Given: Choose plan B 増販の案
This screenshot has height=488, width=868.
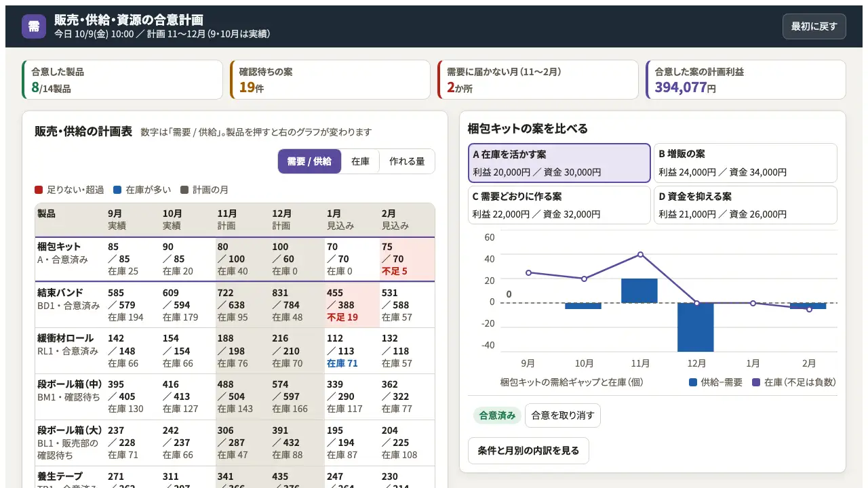Looking at the screenshot, I should [745, 163].
